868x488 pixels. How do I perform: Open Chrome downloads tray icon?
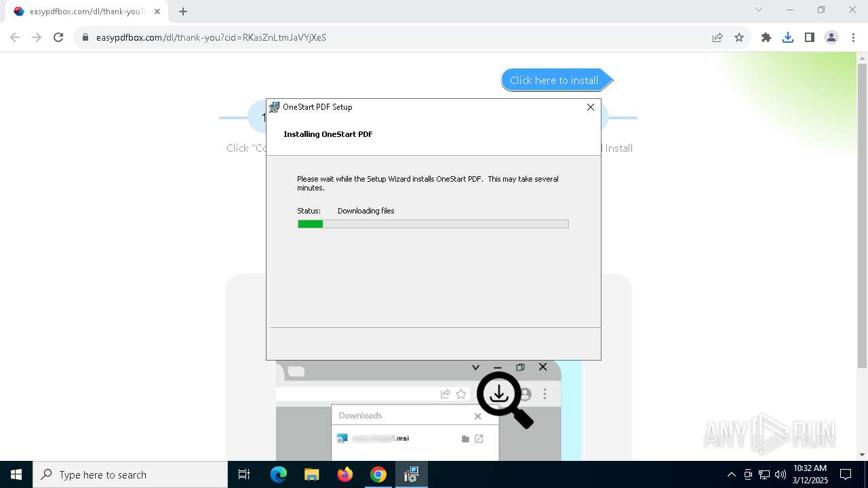pos(788,37)
